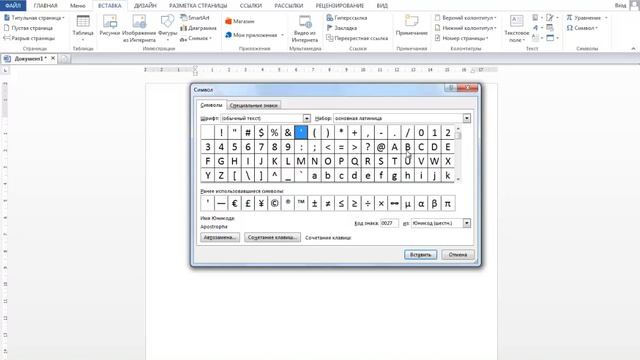
Task: Open Изображения из Интернета
Action: (139, 28)
